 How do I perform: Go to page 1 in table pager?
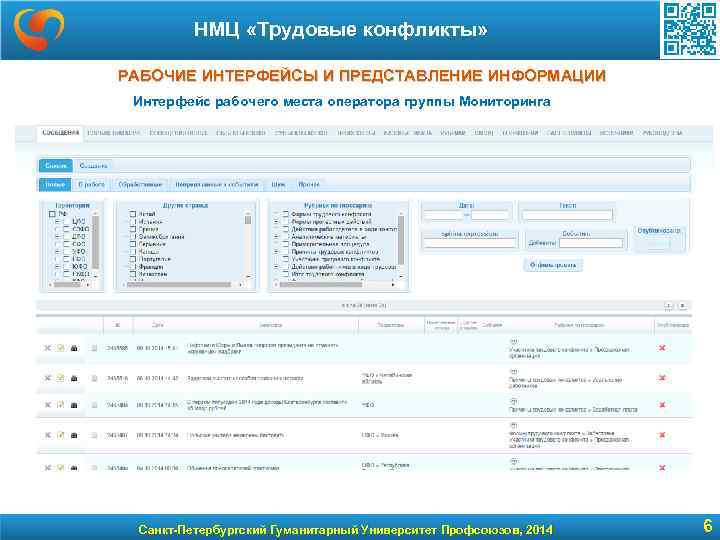point(669,306)
